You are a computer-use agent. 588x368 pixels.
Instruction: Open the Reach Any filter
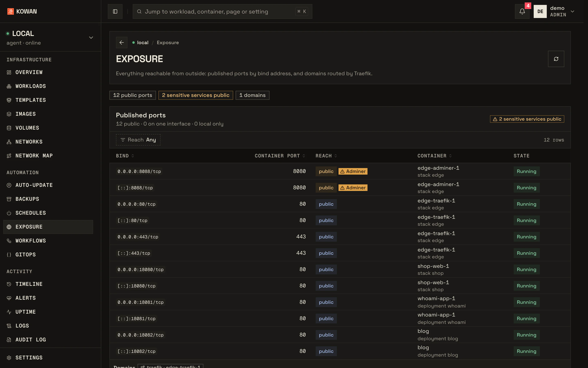[x=138, y=140]
